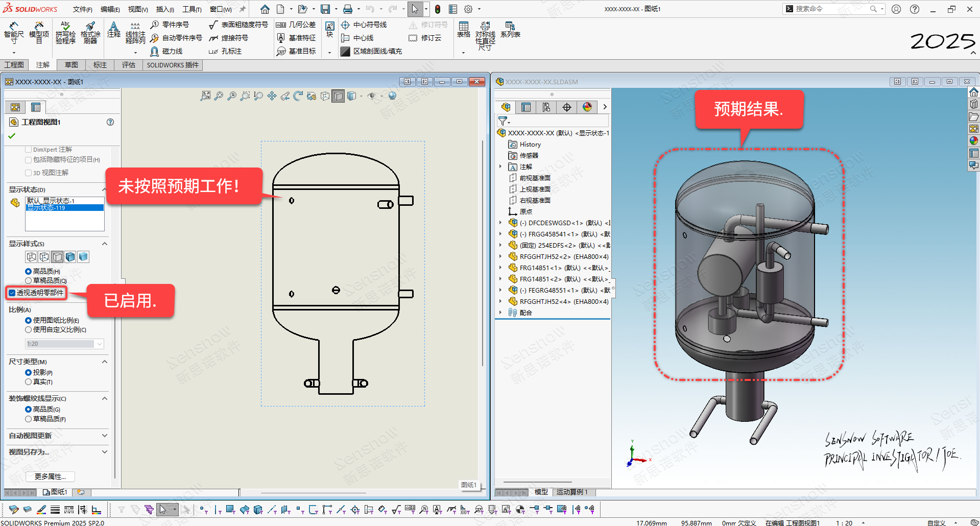The image size is (980, 526).
Task: Expand the 自动视图更新 section
Action: point(104,436)
